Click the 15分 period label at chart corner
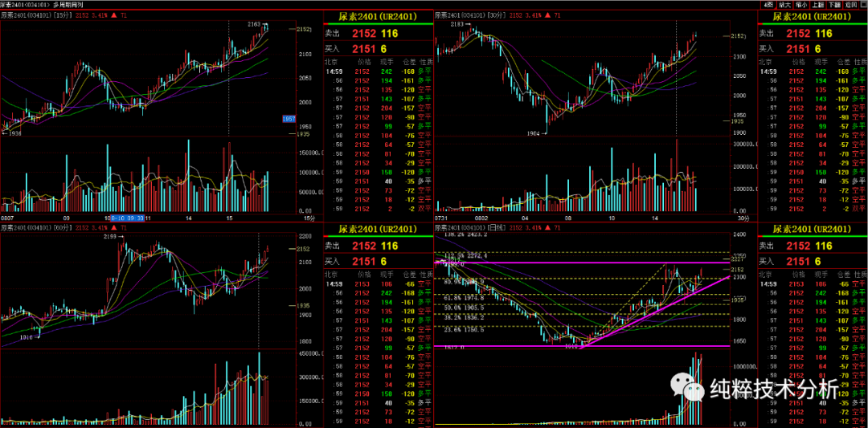Screen dimensions: 868x428 [311, 218]
